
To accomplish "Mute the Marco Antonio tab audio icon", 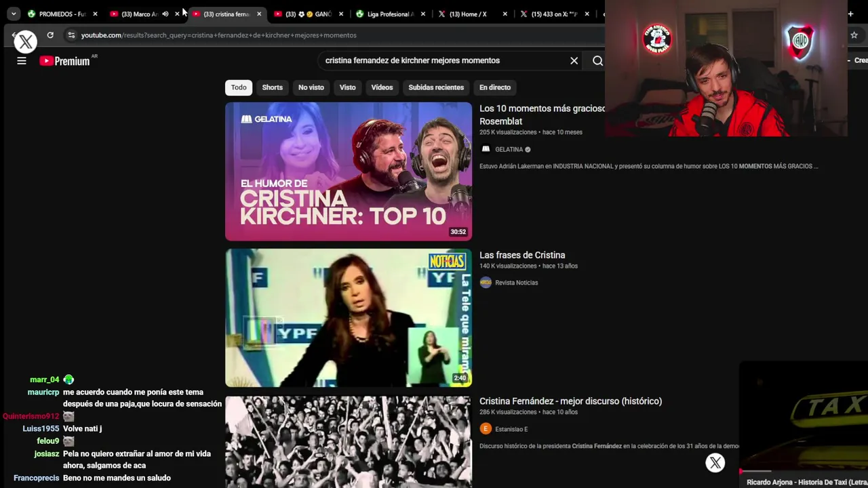I will pos(165,14).
